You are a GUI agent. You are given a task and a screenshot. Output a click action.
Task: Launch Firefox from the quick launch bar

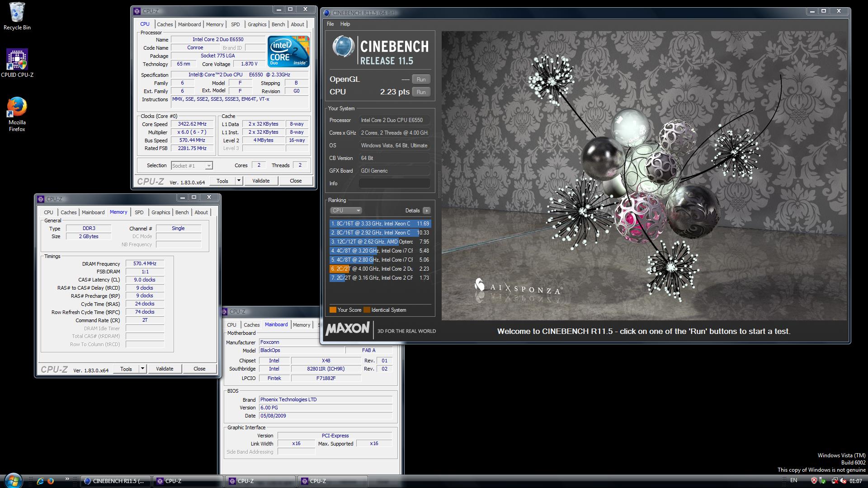coord(51,481)
